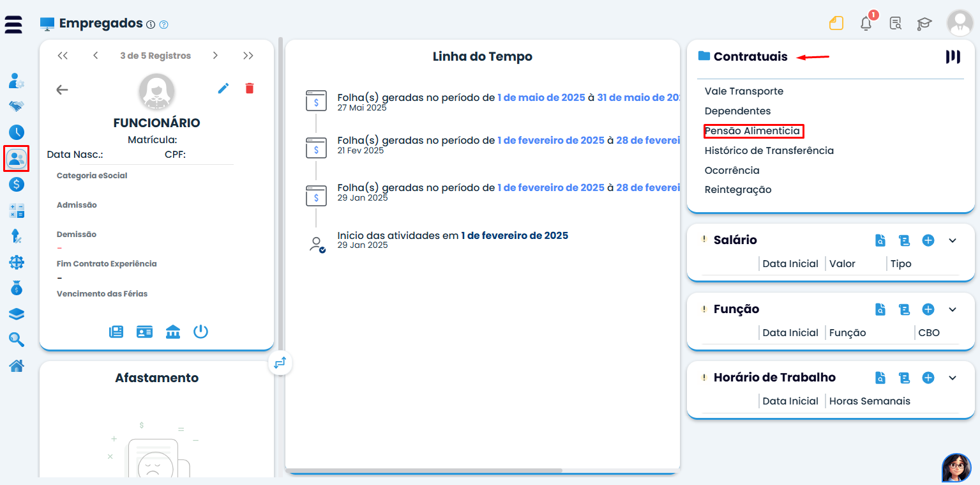Open the document search icon in Salário
Image resolution: width=980 pixels, height=485 pixels.
point(880,240)
